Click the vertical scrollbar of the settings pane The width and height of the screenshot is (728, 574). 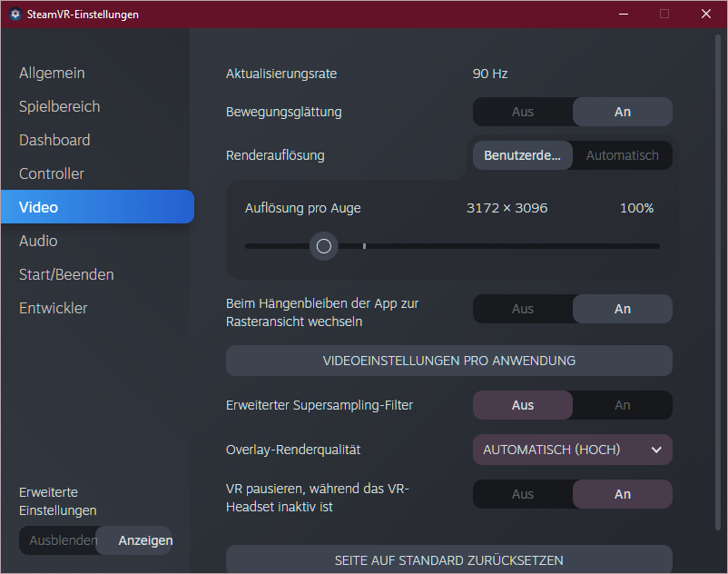718,281
